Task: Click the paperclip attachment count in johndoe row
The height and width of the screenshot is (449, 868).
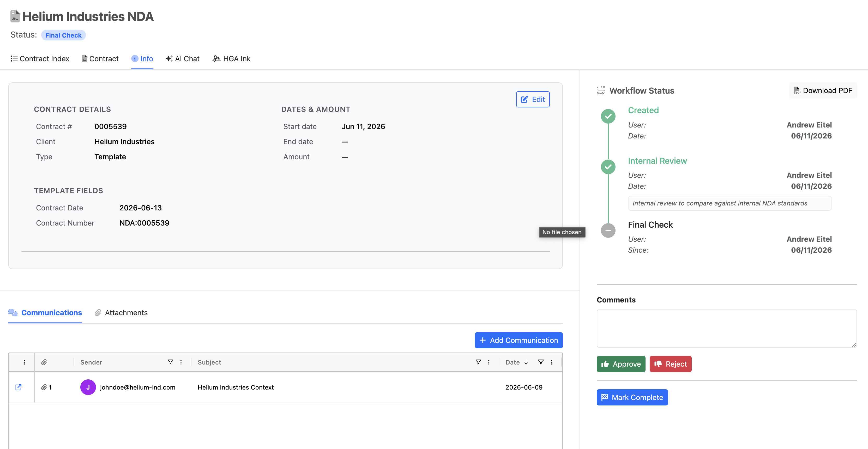Action: click(46, 387)
